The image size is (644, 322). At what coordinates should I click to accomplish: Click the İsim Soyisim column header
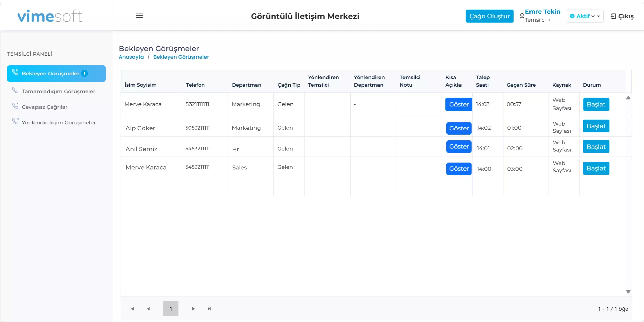click(141, 85)
